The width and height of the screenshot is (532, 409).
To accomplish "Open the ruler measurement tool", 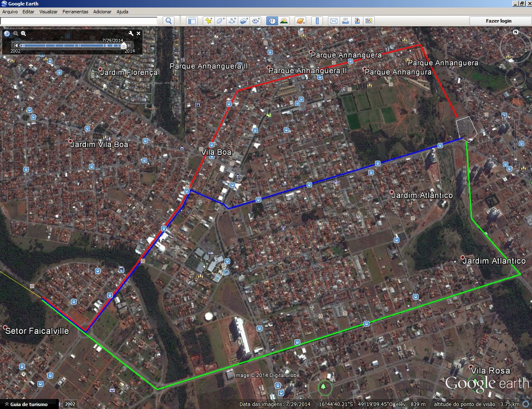I will 317,21.
